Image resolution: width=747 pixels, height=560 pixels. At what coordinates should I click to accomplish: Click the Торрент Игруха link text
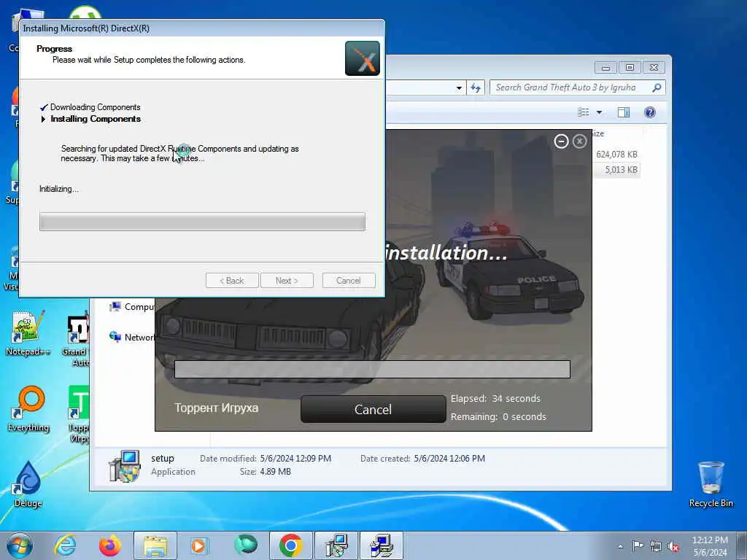click(x=216, y=408)
